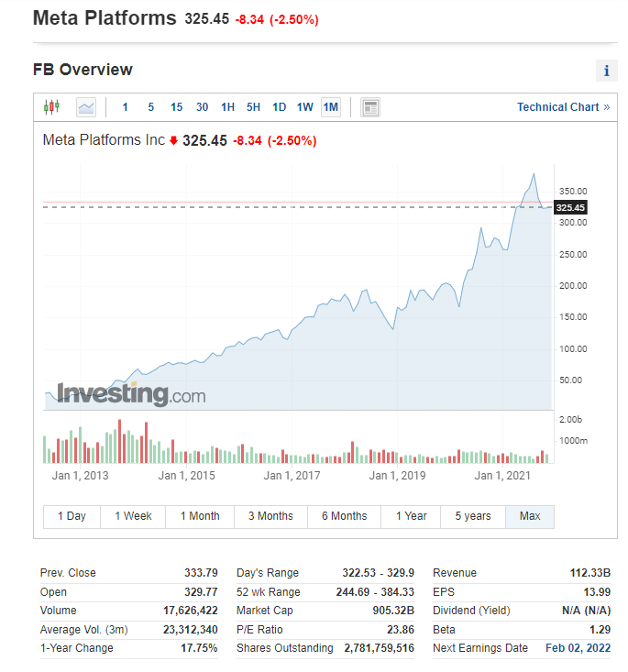Click the P/E Ratio value 23.86

[x=401, y=630]
